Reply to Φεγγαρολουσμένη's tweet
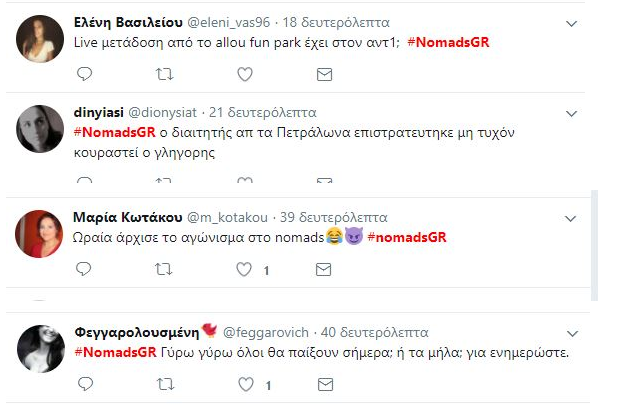This screenshot has height=405, width=617. 85,384
